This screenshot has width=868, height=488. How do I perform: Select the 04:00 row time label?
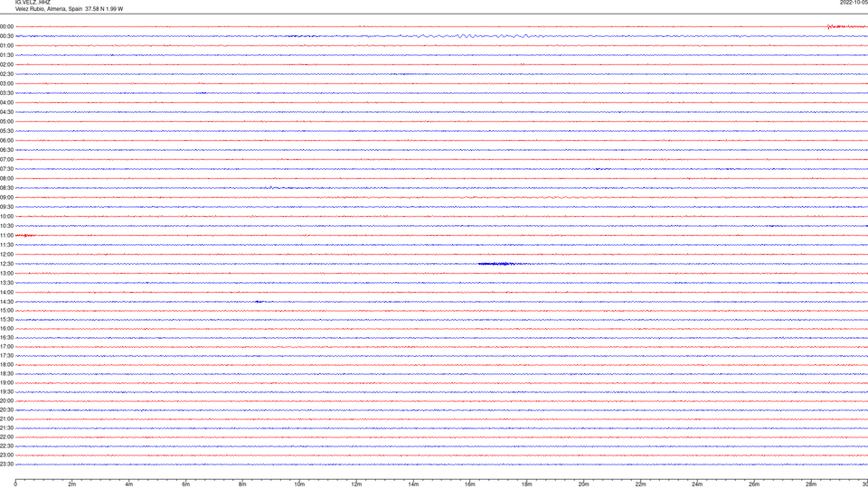[6, 102]
